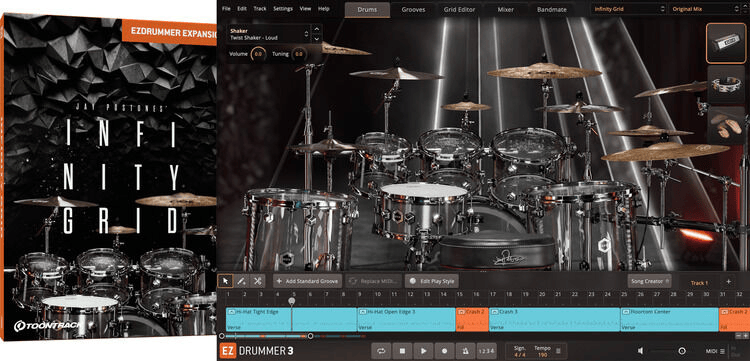
Task: Select the Hi-Hat Tight Edge clip
Action: coord(291,319)
